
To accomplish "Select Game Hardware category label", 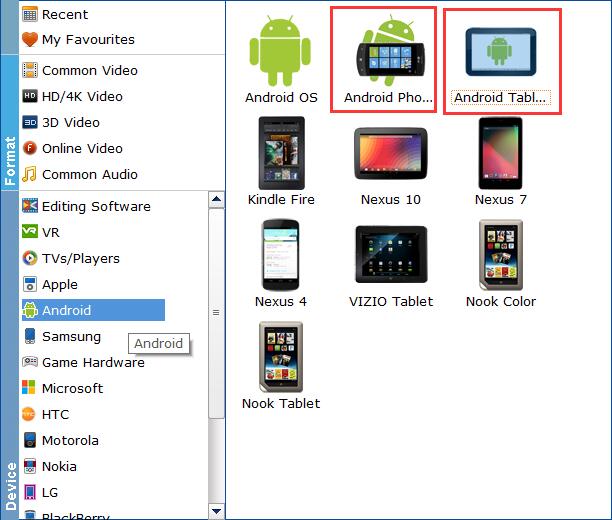I will (x=93, y=362).
